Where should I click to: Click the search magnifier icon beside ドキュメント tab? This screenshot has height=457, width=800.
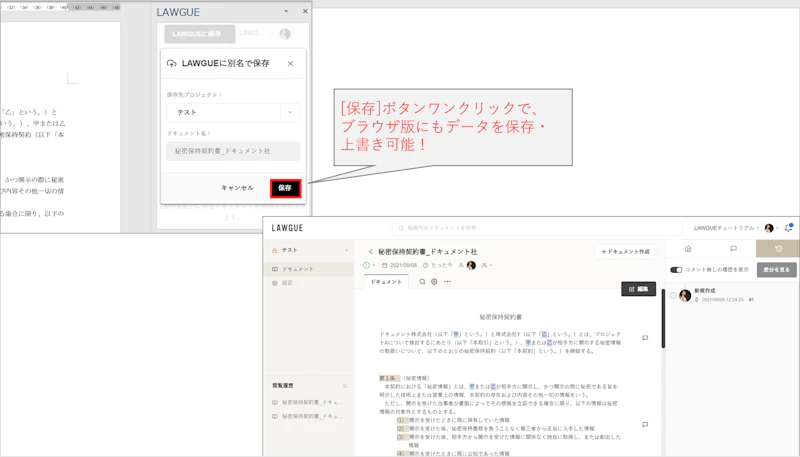(422, 282)
